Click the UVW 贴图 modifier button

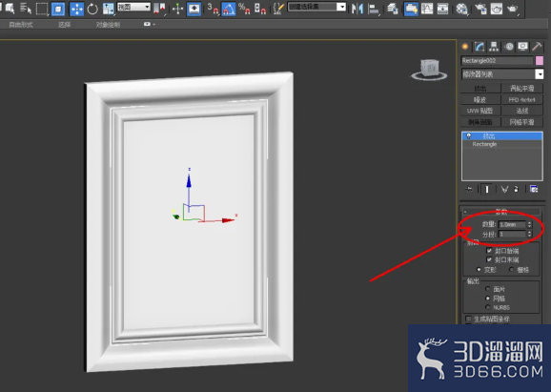480,111
